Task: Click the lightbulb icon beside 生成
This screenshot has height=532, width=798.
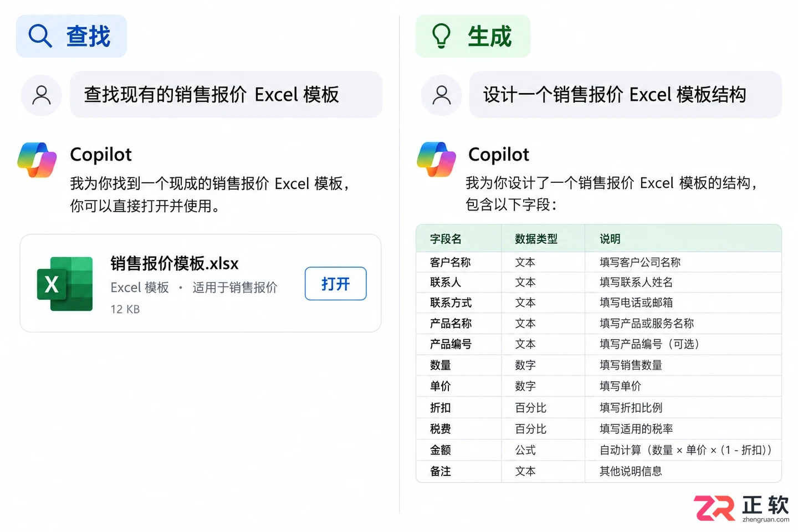Action: pyautogui.click(x=441, y=36)
